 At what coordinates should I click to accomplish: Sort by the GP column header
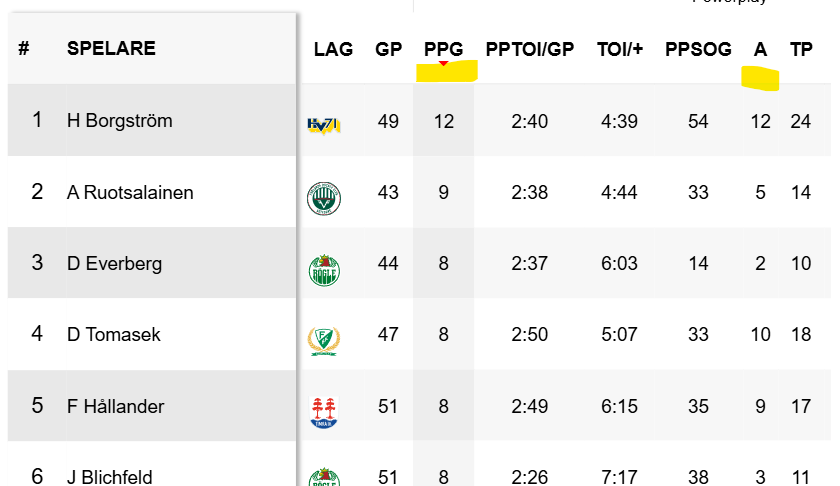(x=388, y=49)
